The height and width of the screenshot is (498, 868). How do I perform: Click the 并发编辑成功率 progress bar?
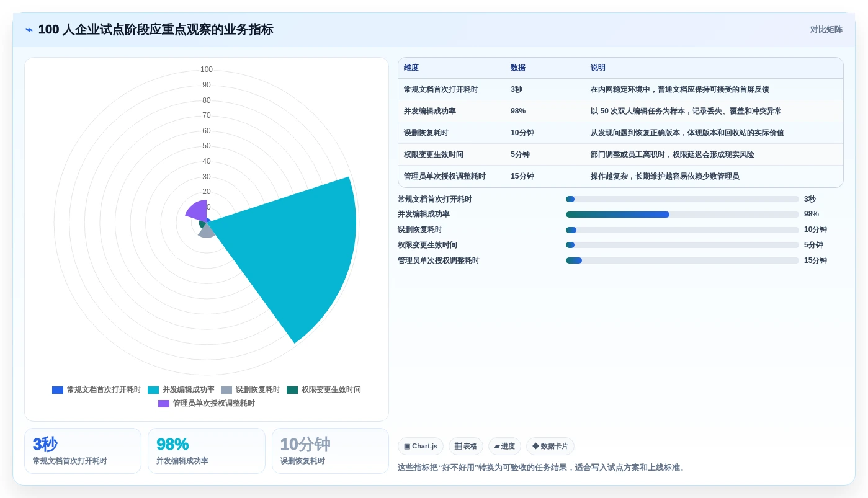click(x=682, y=215)
